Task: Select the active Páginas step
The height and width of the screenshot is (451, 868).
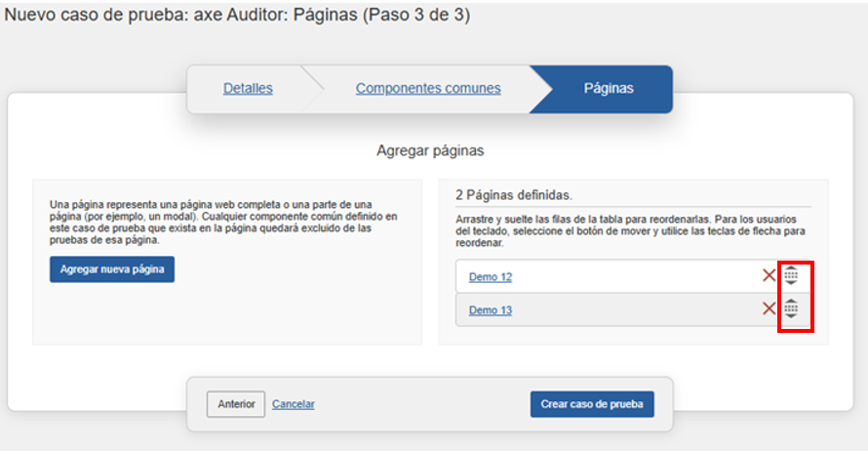Action: click(608, 89)
